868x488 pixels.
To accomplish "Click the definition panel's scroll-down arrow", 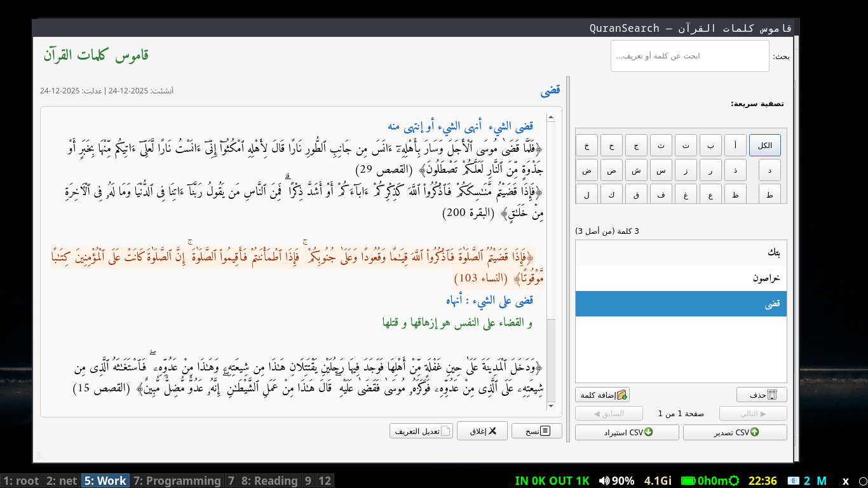I will click(x=550, y=406).
